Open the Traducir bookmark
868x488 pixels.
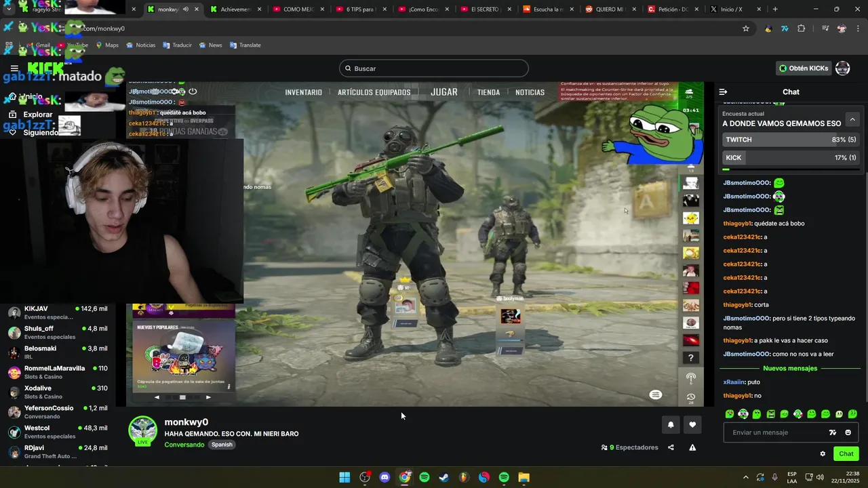click(176, 45)
